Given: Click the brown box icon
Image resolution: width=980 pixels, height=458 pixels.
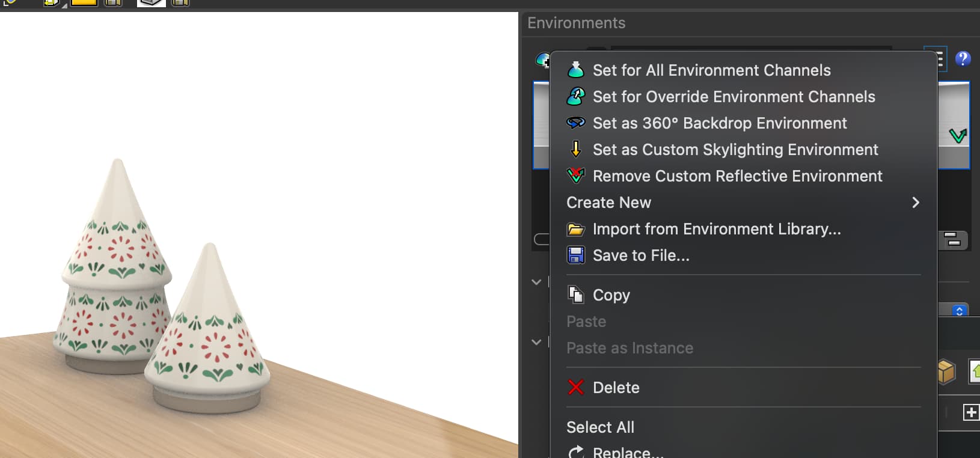Looking at the screenshot, I should click(946, 371).
